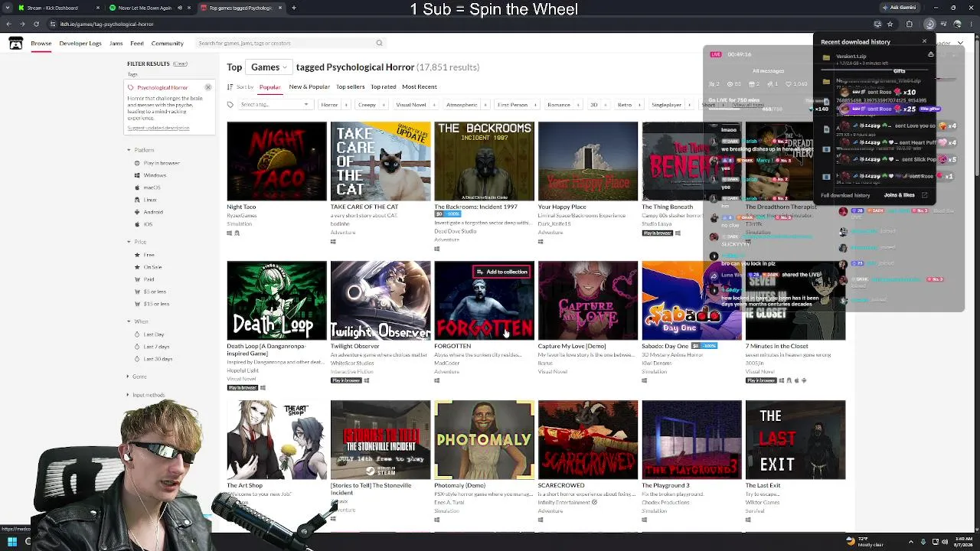
Task: Close the Stream - Kick Dashboard tab
Action: pyautogui.click(x=97, y=8)
